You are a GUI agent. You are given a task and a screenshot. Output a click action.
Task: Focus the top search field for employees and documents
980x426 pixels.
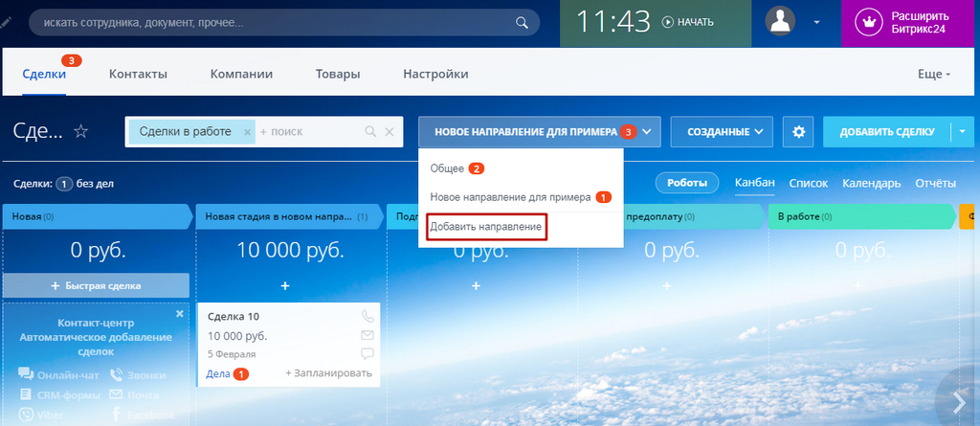click(284, 23)
